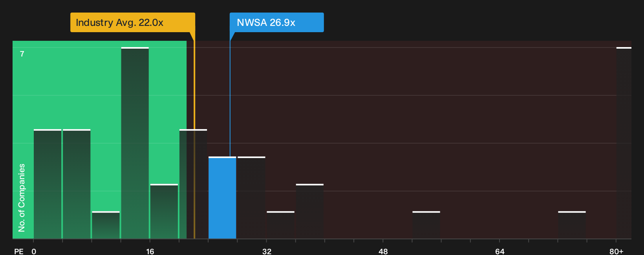Click the small bar starting at PE 32
The height and width of the screenshot is (255, 644).
pos(280,225)
